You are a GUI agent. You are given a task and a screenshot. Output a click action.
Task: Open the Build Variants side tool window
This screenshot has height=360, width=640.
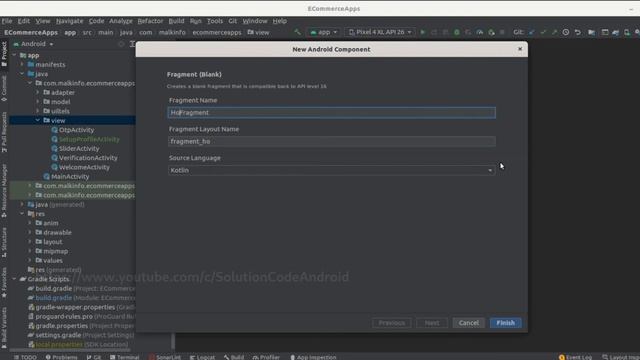coord(4,328)
